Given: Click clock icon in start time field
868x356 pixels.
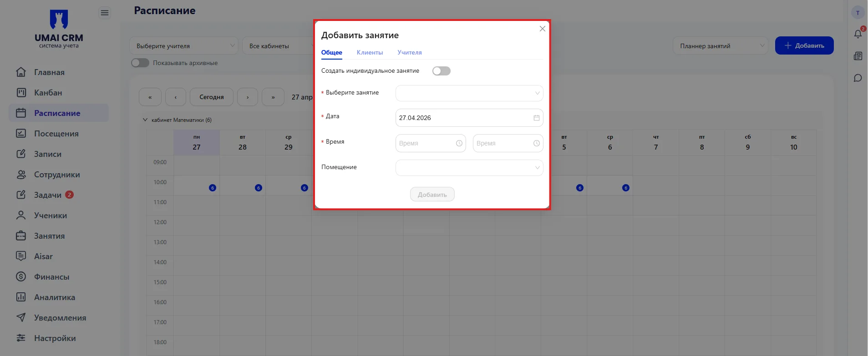Looking at the screenshot, I should [459, 143].
